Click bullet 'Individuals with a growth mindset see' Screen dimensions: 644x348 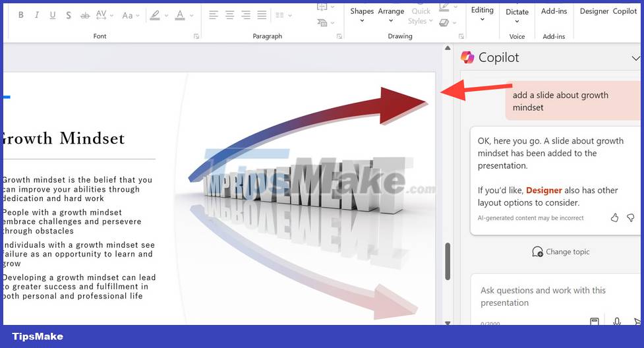coord(78,254)
